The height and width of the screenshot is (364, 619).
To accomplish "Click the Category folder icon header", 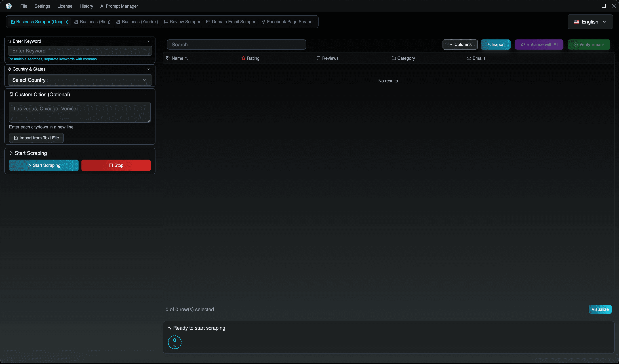I will pos(393,58).
